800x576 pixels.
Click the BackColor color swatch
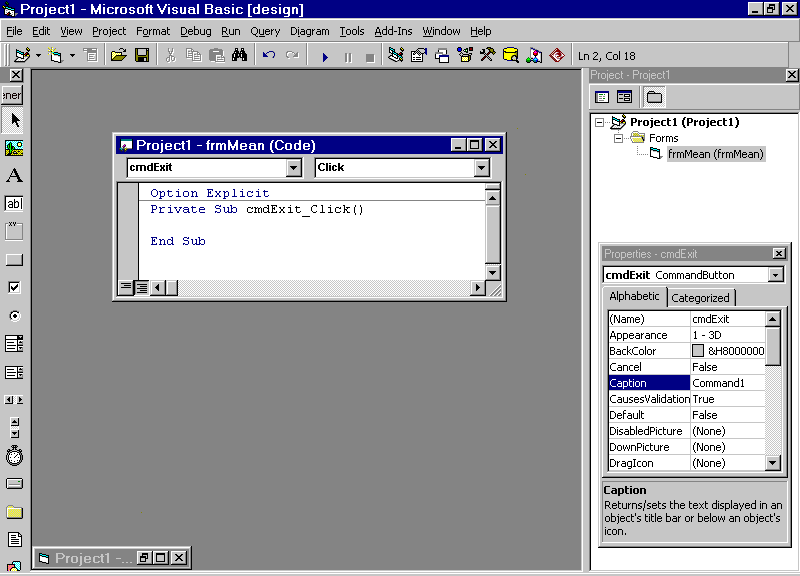tap(697, 350)
